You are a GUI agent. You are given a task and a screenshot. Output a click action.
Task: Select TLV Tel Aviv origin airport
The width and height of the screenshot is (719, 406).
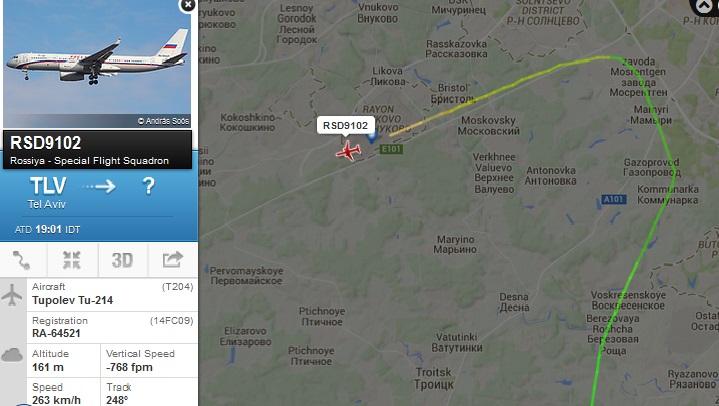pyautogui.click(x=48, y=193)
